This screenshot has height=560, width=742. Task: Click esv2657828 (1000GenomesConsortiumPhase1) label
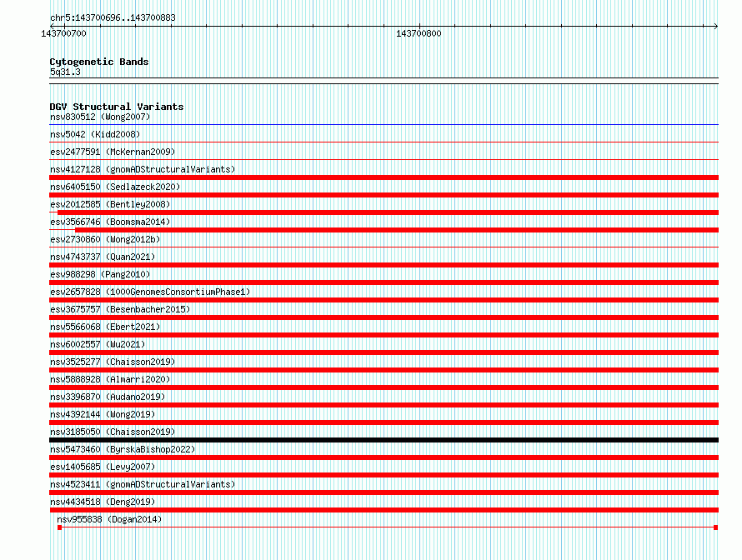pos(150,292)
